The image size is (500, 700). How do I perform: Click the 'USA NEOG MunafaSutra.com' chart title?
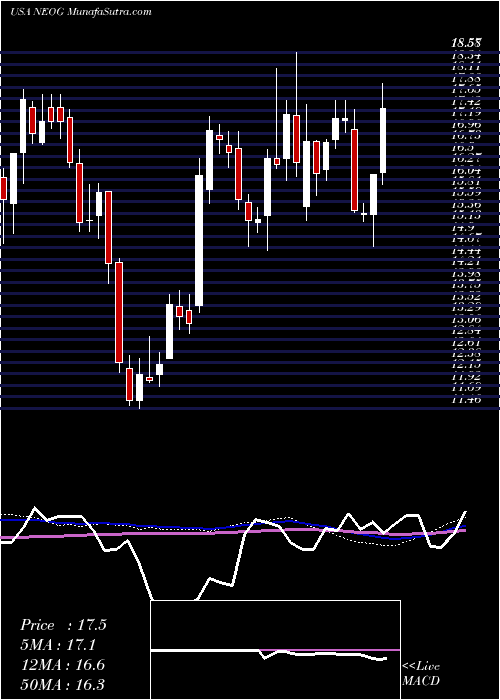point(80,12)
